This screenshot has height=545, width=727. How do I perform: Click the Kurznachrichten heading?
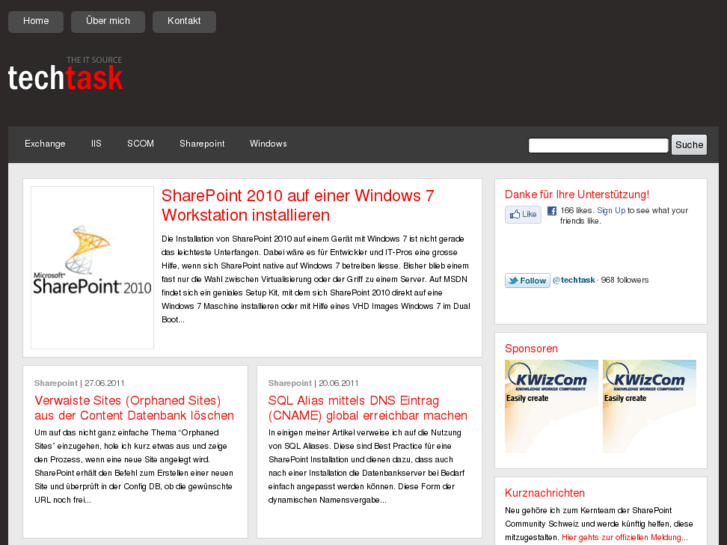[545, 493]
